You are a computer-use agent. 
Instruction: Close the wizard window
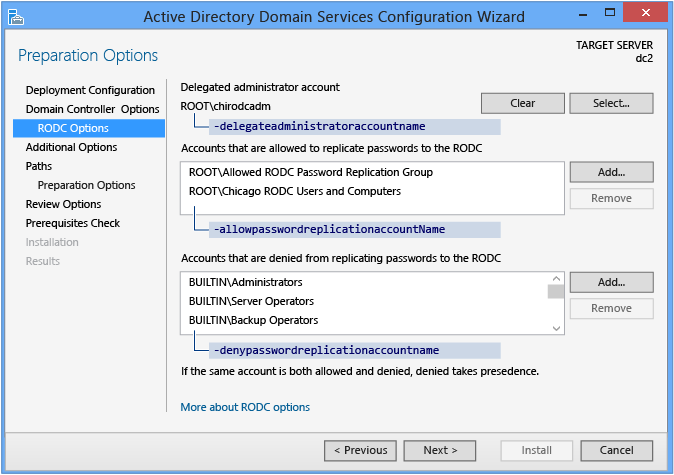tap(645, 12)
